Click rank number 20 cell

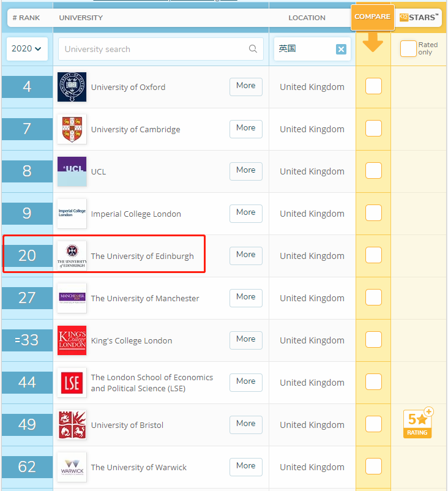point(28,255)
